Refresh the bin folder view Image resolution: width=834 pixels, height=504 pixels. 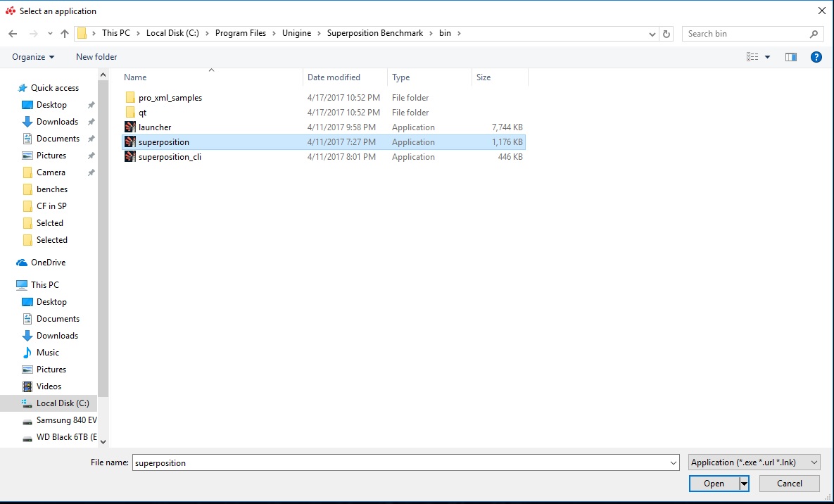coord(666,34)
